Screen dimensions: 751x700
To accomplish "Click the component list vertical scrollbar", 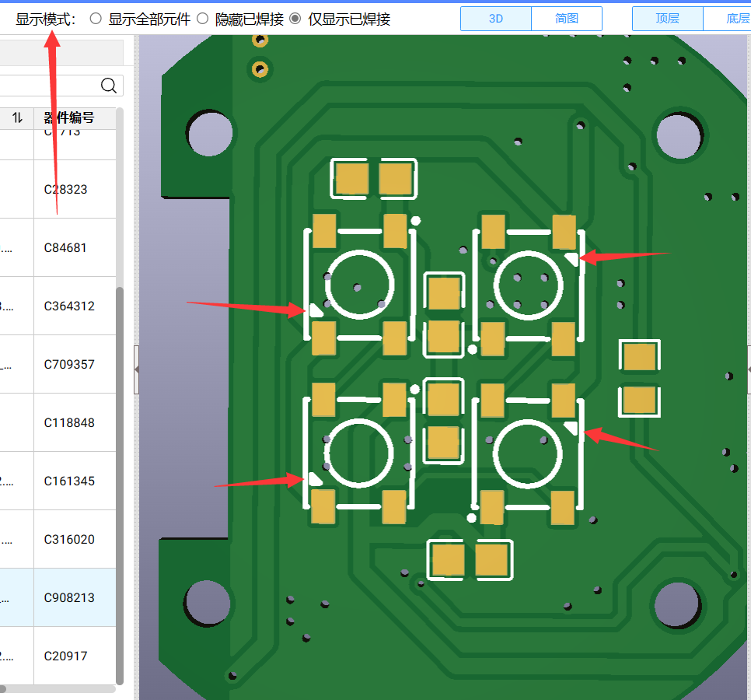I will 120,485.
